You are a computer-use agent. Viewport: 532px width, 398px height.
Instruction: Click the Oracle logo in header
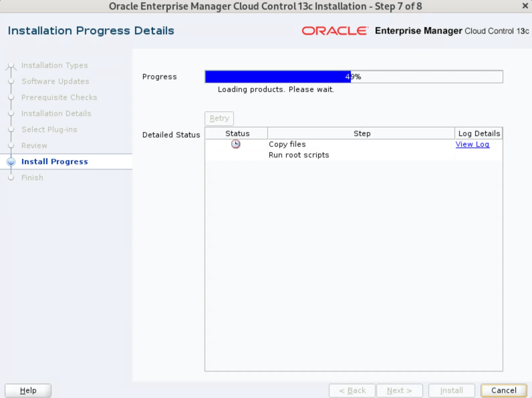[335, 31]
